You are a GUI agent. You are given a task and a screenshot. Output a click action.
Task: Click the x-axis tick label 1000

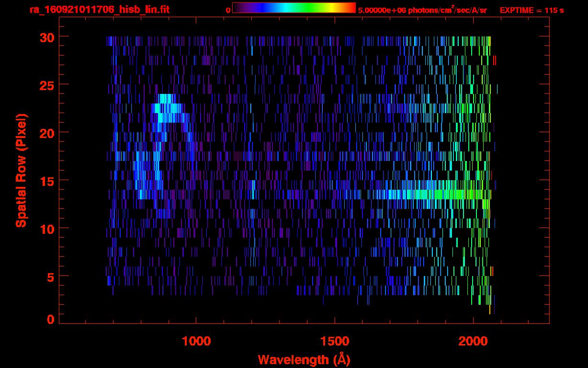pos(196,341)
